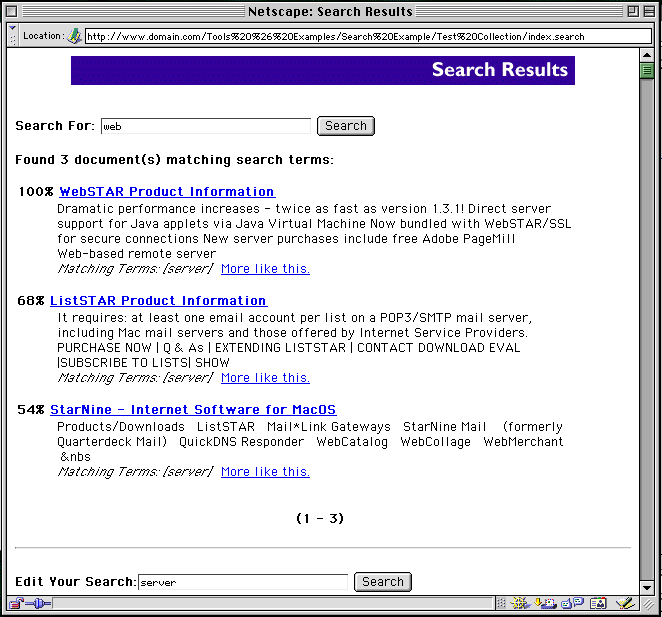The width and height of the screenshot is (662, 617).
Task: Click the Search For text field
Action: 206,126
